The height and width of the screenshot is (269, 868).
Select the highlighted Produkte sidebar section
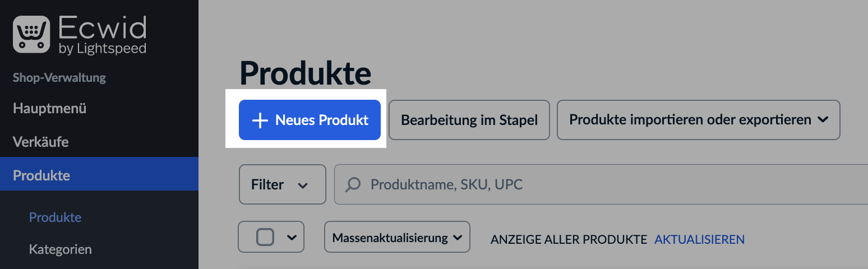[x=41, y=175]
